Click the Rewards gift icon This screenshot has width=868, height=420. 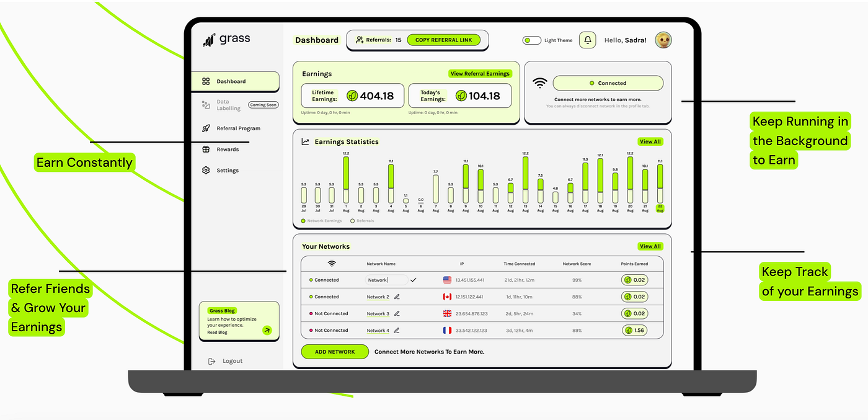pos(206,150)
